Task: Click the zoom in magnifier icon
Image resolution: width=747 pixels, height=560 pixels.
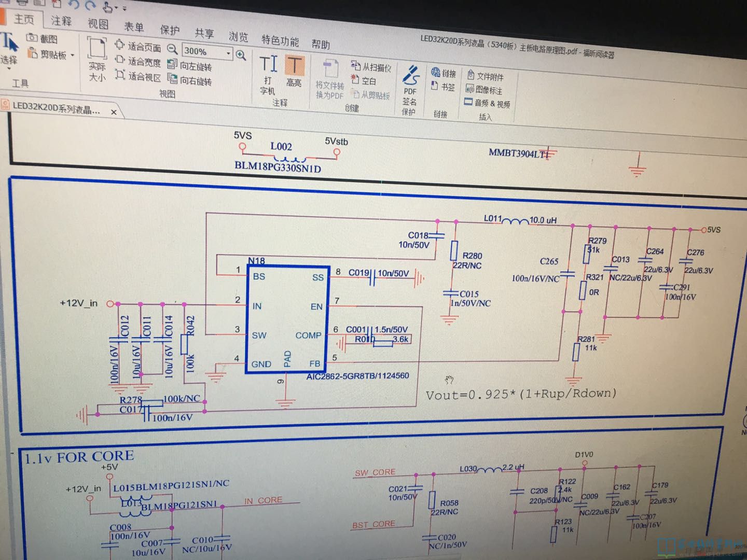Action: (x=241, y=54)
